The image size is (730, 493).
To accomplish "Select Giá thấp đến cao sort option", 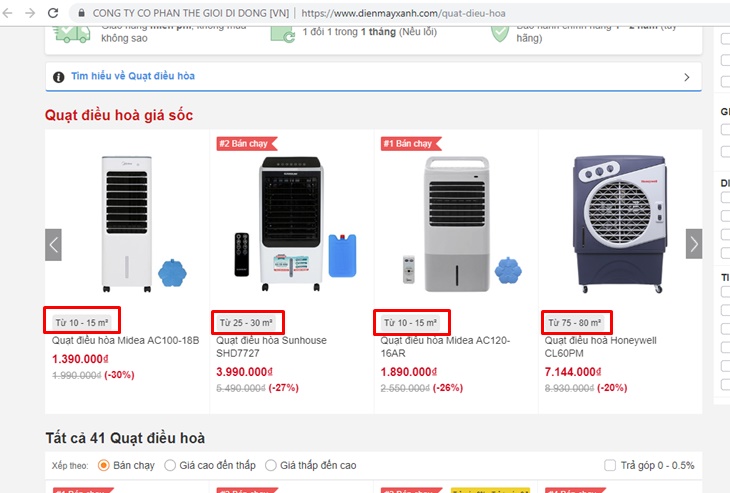I will pos(270,465).
